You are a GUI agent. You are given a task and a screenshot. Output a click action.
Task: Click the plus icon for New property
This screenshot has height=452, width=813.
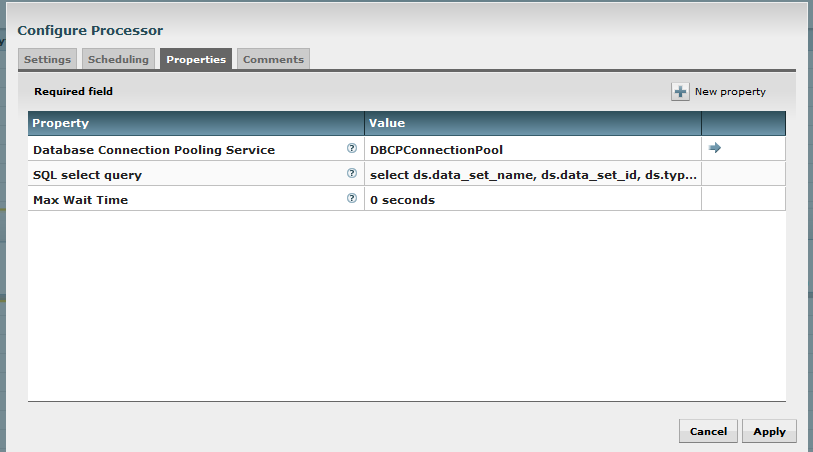tap(680, 92)
